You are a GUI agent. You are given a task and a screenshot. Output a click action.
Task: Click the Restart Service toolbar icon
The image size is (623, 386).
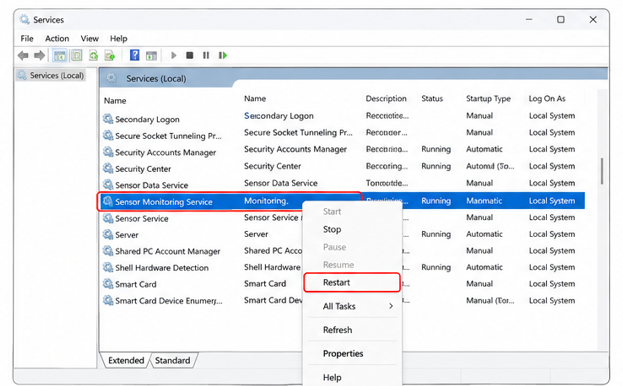222,55
